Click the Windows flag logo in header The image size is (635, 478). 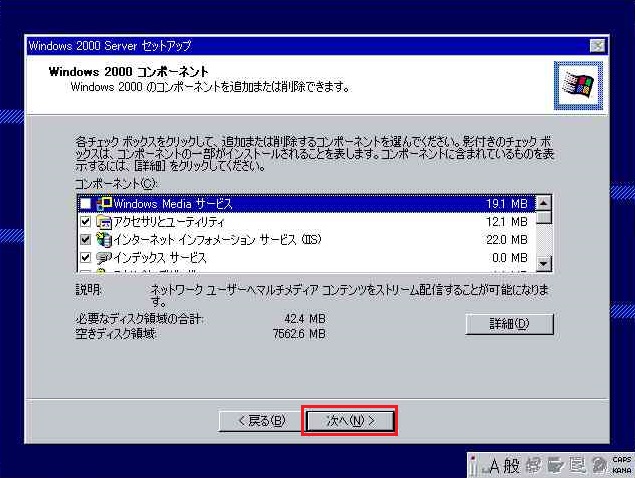click(578, 85)
